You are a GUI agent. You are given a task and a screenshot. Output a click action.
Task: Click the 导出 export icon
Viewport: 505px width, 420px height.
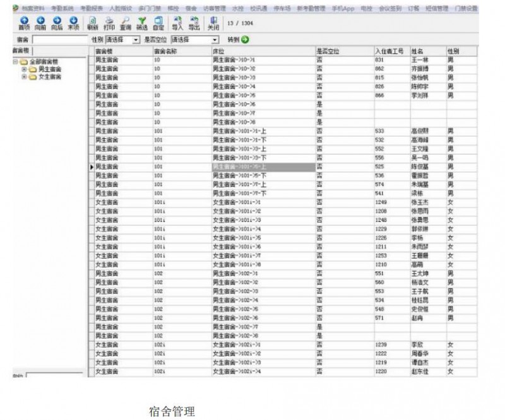pos(193,23)
